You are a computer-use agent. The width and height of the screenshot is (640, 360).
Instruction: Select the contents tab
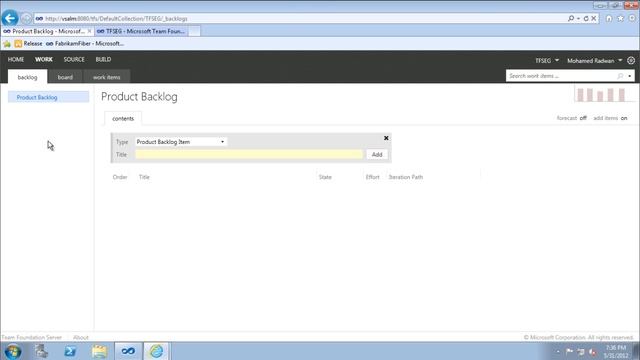(x=123, y=118)
